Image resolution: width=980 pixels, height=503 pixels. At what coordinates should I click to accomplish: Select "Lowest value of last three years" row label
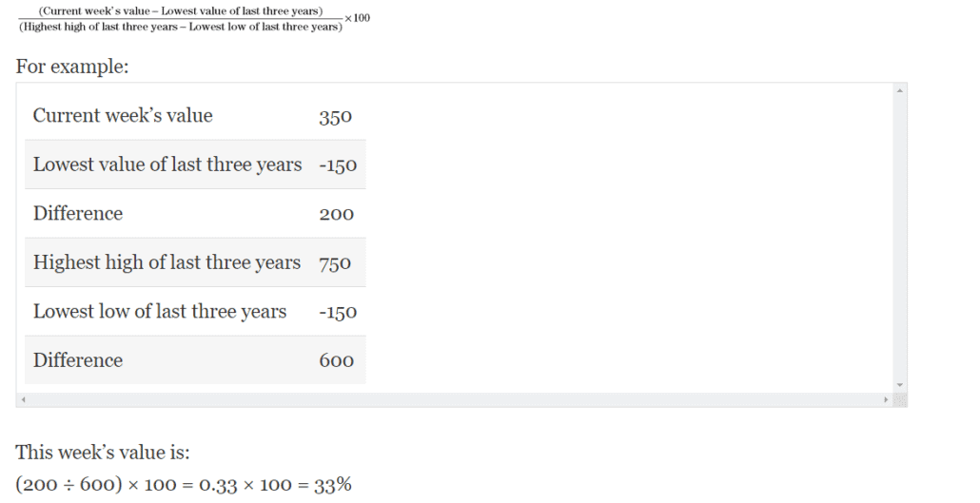pos(167,164)
